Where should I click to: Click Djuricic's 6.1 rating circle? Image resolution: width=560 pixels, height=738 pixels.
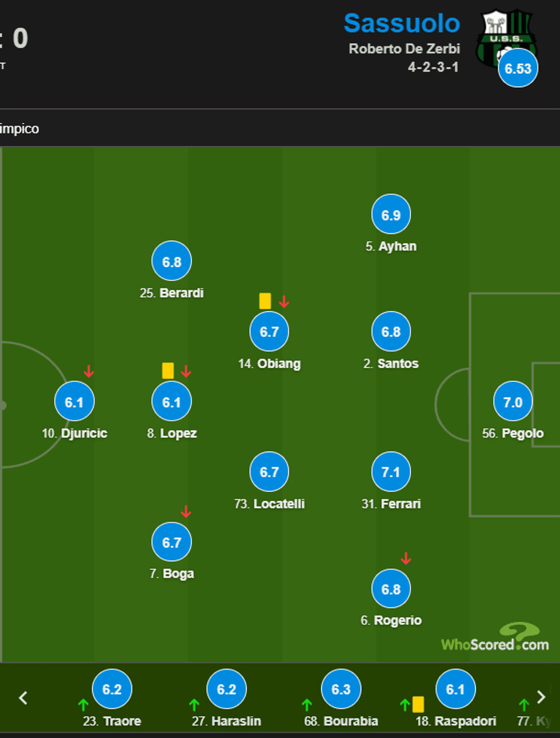(74, 402)
